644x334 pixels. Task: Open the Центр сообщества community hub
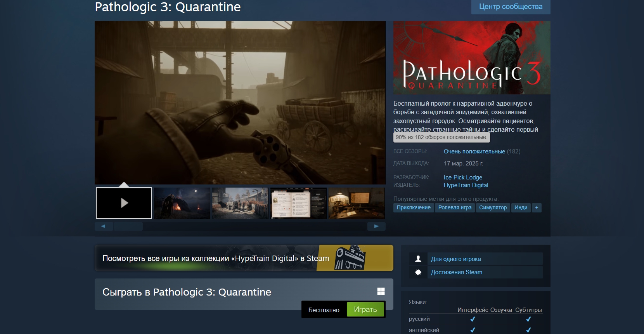(511, 7)
